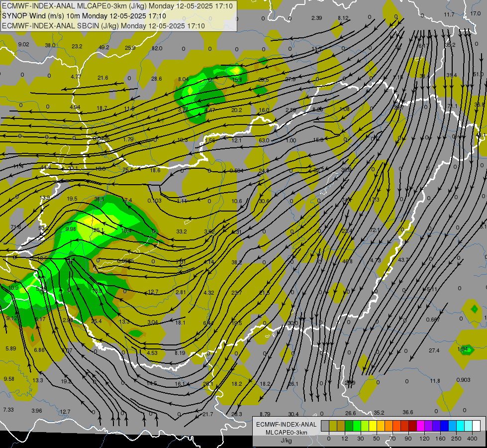The height and width of the screenshot is (448, 487).
Task: Select the 'SYNOP Wind (m/s) 10m' header line
Action: coord(84,16)
